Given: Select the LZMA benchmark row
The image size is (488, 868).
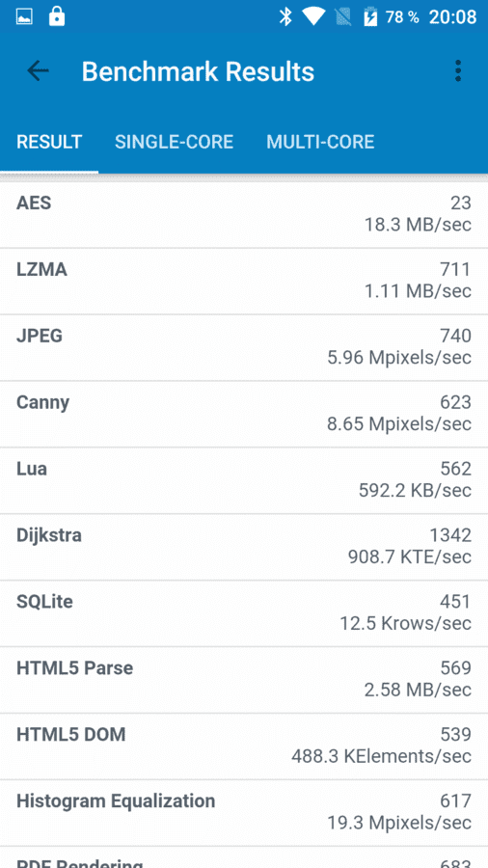Looking at the screenshot, I should click(244, 282).
